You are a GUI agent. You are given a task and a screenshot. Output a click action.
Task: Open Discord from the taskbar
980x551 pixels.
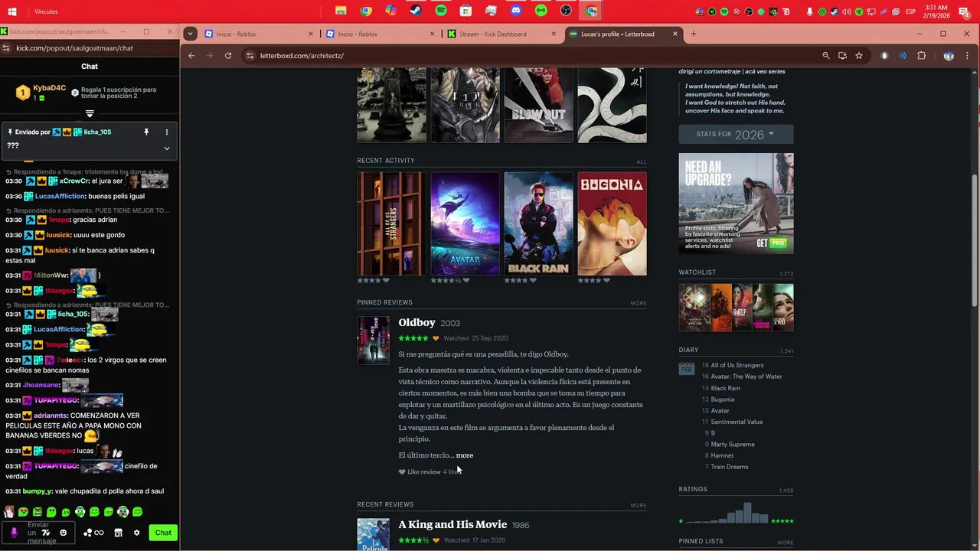coord(516,11)
